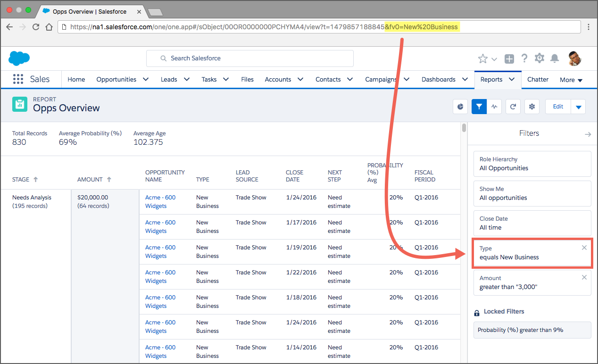Screen dimensions: 598x364
Task: Open the Show Me filter
Action: point(532,193)
